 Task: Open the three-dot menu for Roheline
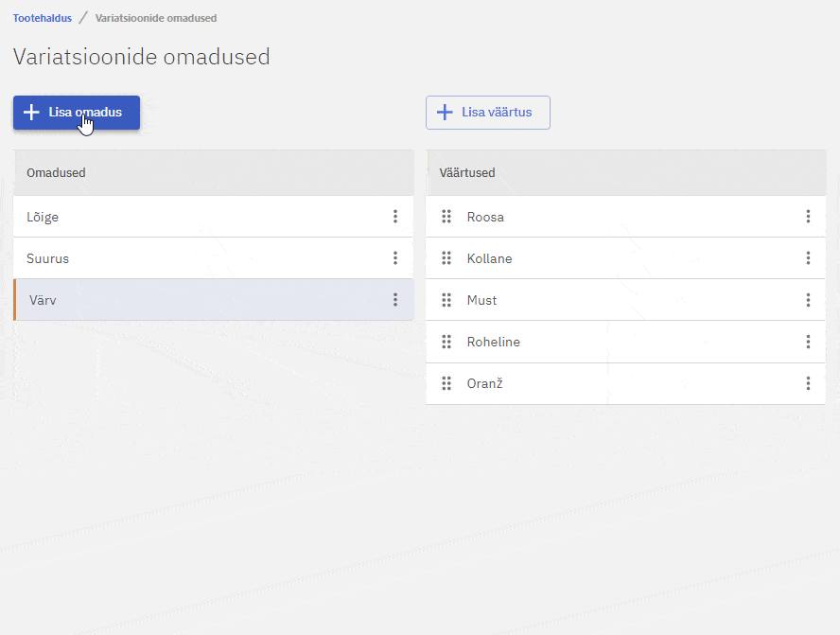coord(808,342)
